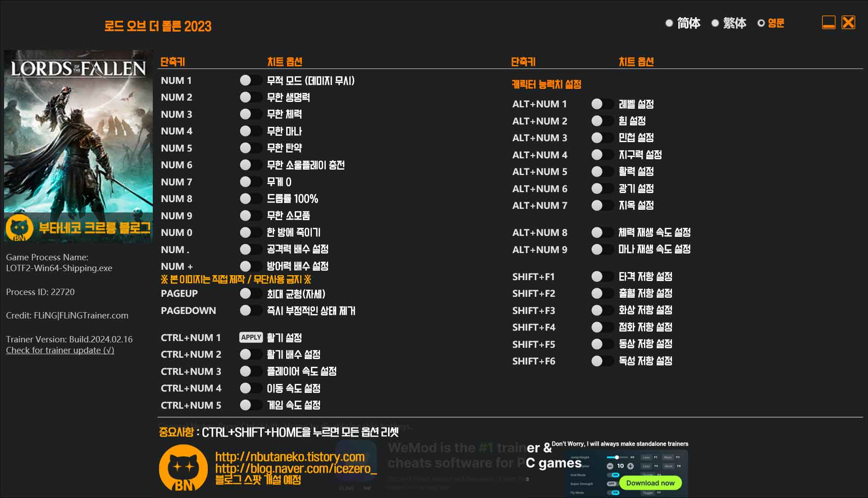Turn on the SHIFT+F3 resistance toggle
The height and width of the screenshot is (498, 868).
coord(602,310)
